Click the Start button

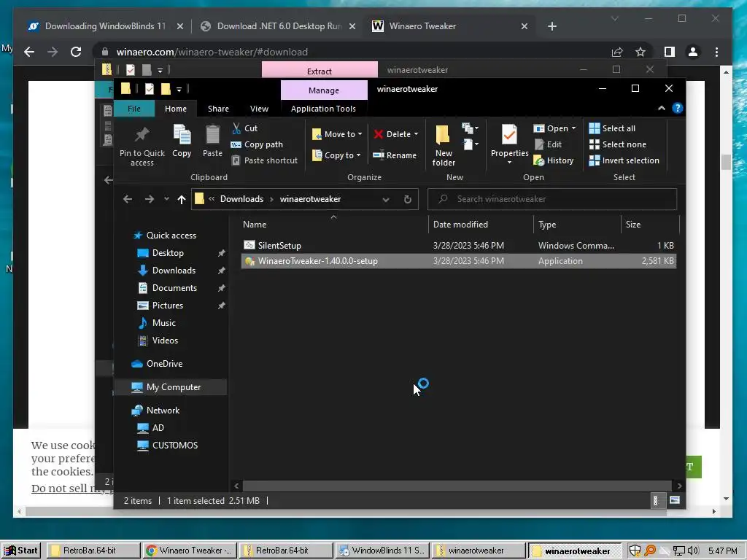click(21, 551)
